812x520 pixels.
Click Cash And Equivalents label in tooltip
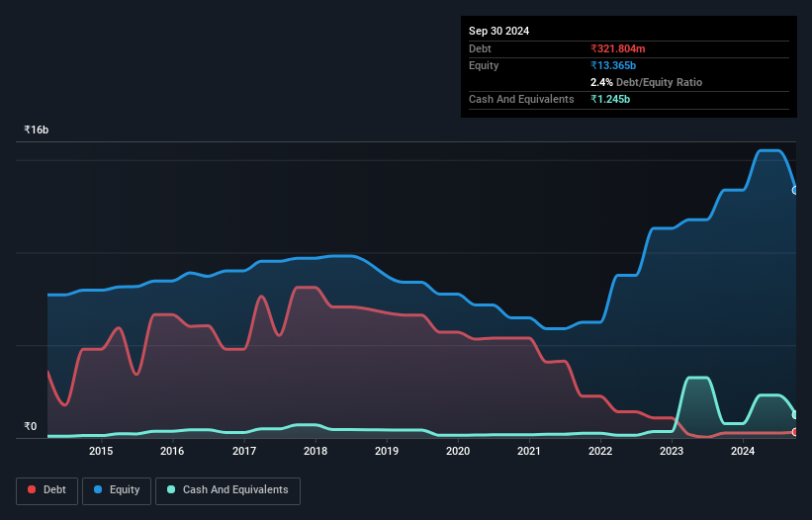(x=521, y=99)
